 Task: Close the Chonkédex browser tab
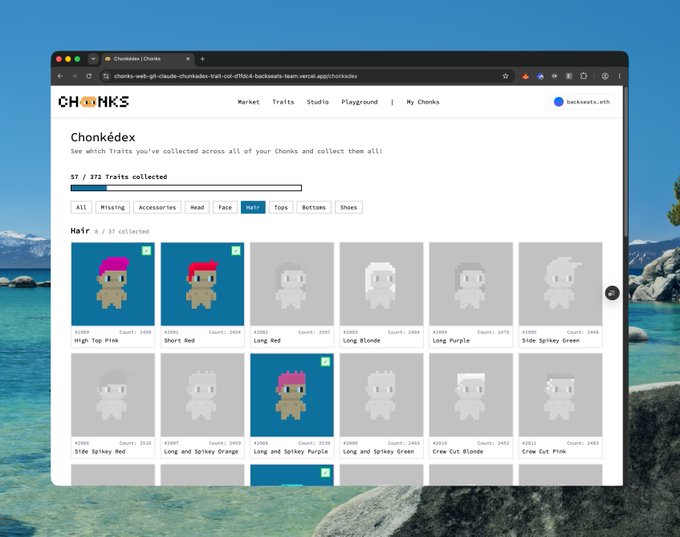point(188,59)
